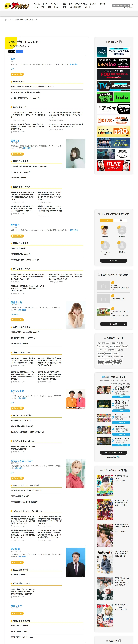Click the home icon in the breadcrumb
This screenshot has height=644, width=138.
point(6,20)
